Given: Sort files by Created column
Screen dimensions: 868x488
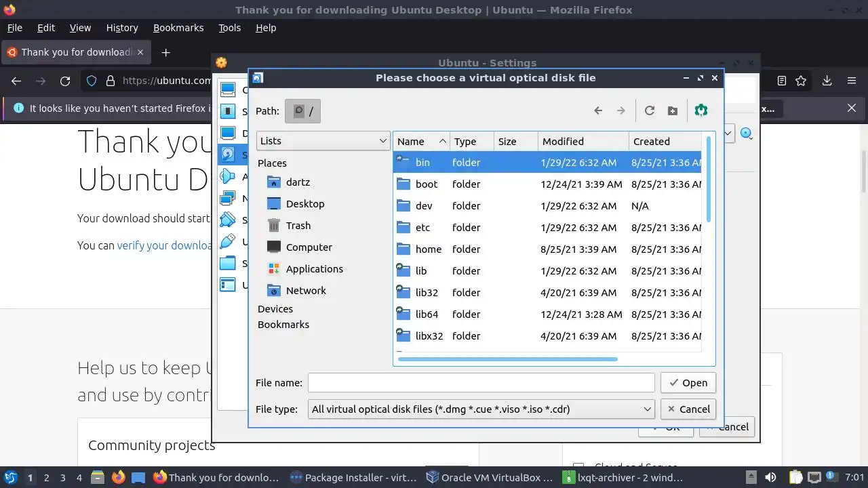Looking at the screenshot, I should tap(665, 142).
